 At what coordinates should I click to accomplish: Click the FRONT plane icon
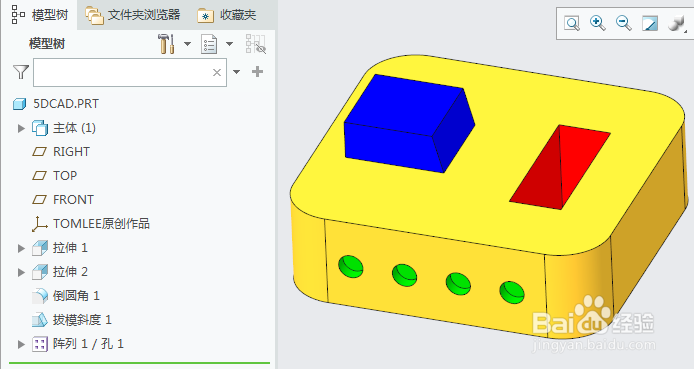pos(39,200)
